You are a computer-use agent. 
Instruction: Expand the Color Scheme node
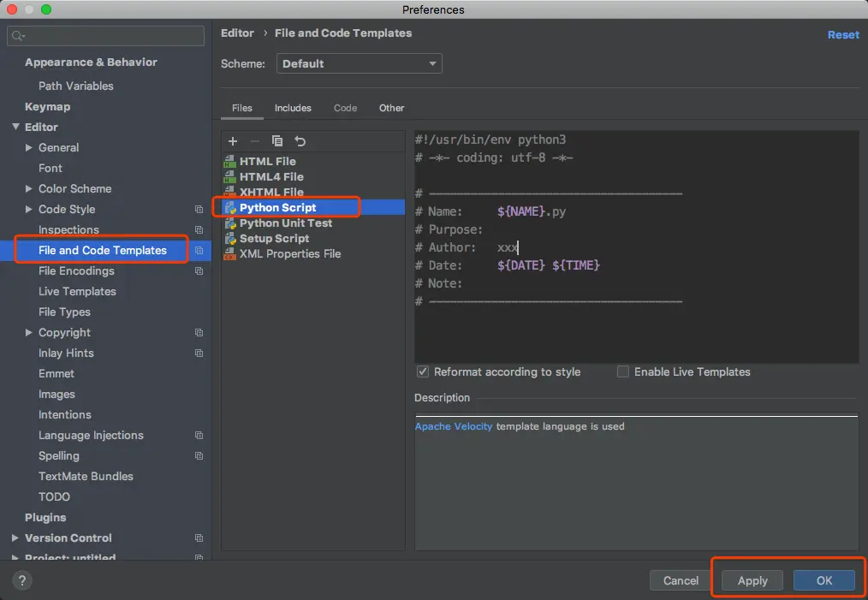point(29,189)
